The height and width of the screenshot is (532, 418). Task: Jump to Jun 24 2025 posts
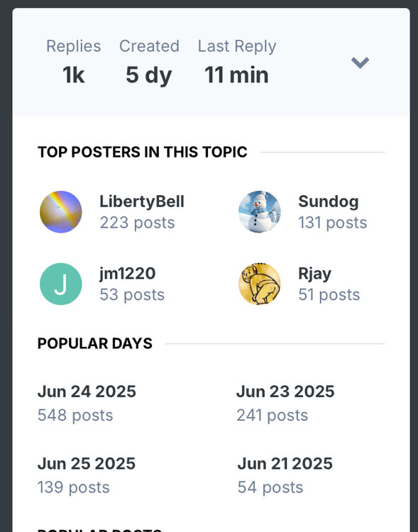point(87,392)
